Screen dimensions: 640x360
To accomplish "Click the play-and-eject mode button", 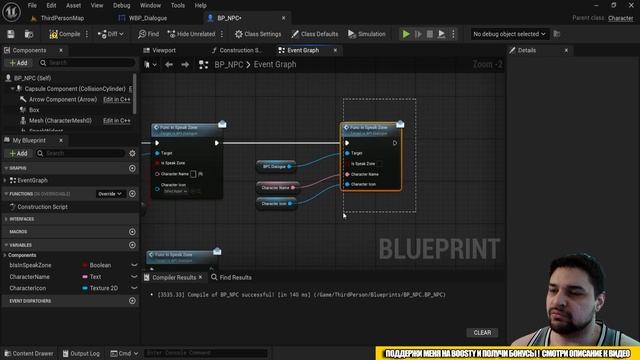I will coord(442,34).
